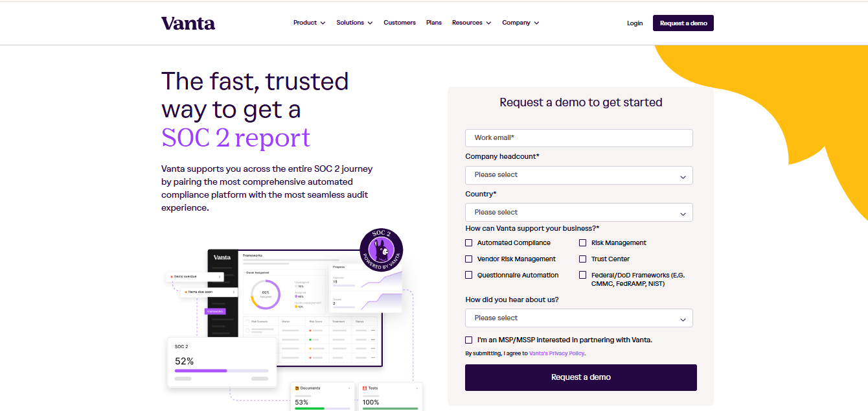Click the Items overdue card
Image resolution: width=868 pixels, height=411 pixels.
[x=196, y=277]
